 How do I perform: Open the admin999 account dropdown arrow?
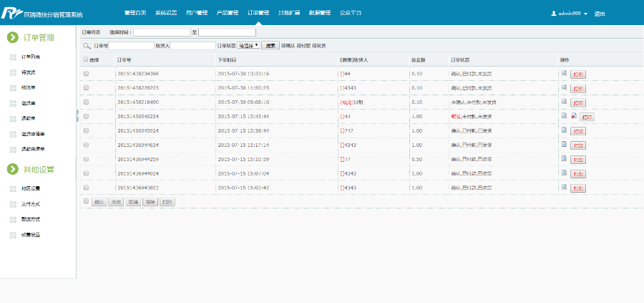(x=585, y=14)
